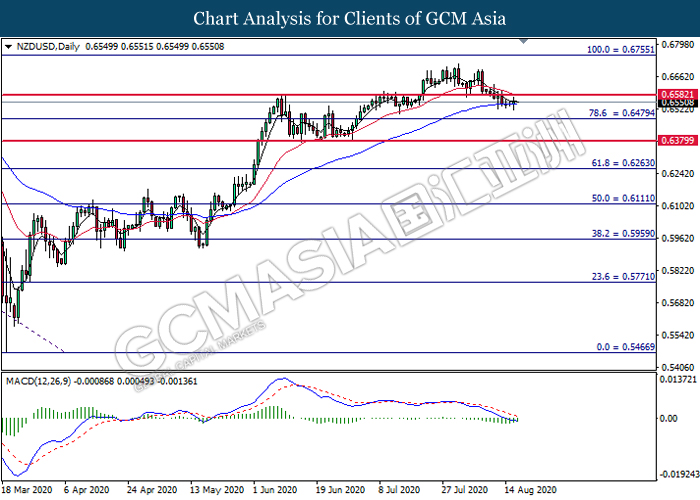Click the 27 Jul 2020 date label
This screenshot has height=500, width=700.
click(x=465, y=490)
